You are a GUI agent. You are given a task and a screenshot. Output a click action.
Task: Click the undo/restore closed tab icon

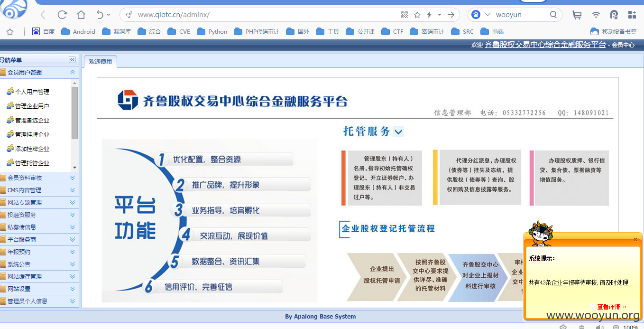[x=100, y=15]
